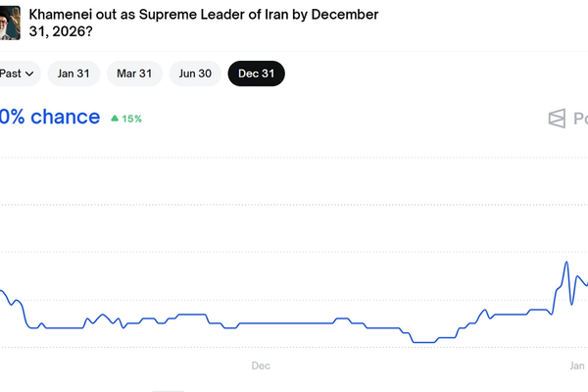Open the Khamenei market thumbnail image

(10, 22)
